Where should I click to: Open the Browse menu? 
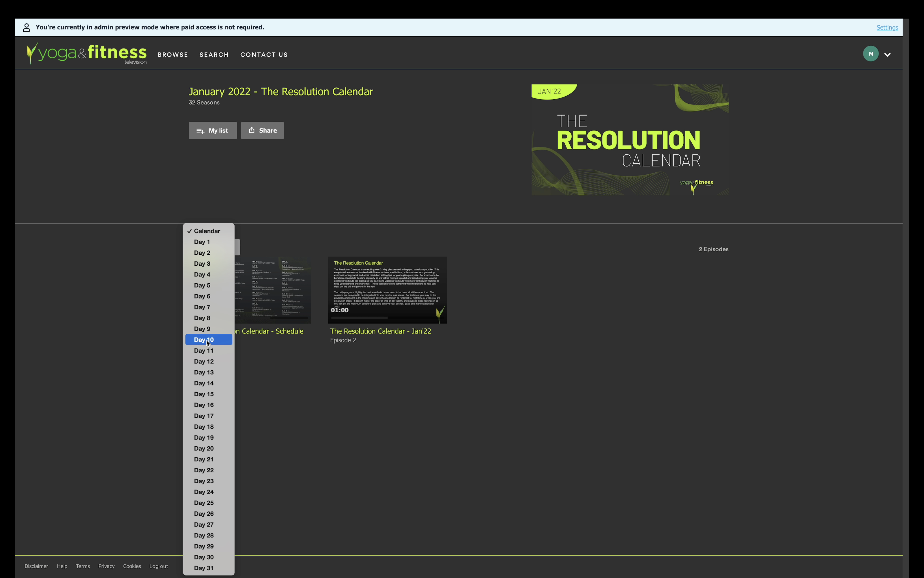pos(173,55)
